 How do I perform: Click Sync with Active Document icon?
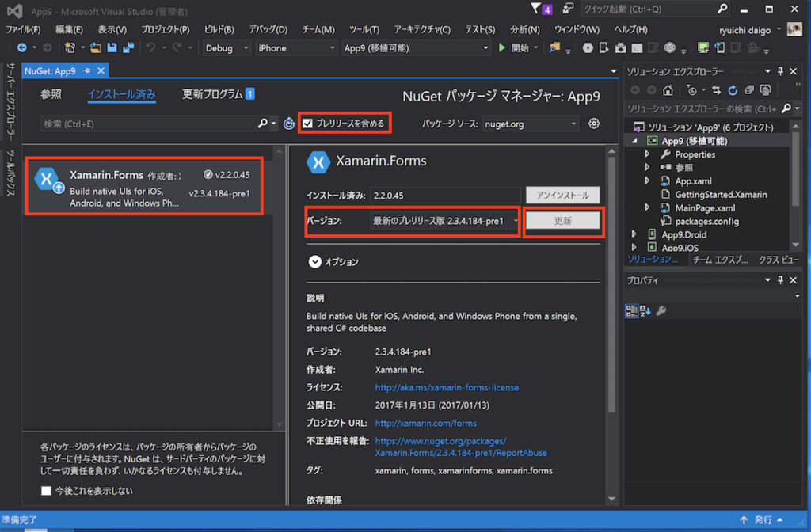tap(716, 90)
